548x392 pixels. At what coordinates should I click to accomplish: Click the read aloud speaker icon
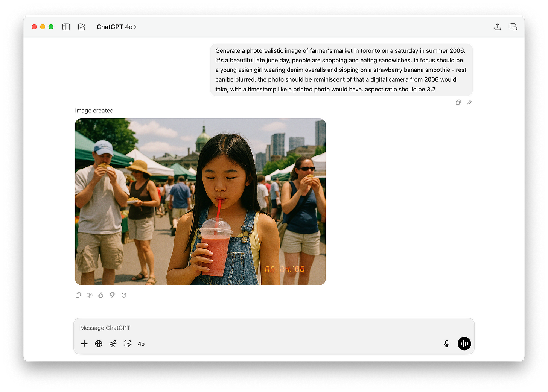click(89, 295)
